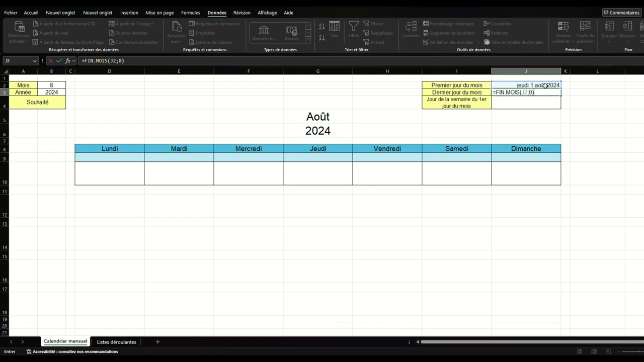644x362 pixels.
Task: Open the Fichier menu
Action: 11,13
